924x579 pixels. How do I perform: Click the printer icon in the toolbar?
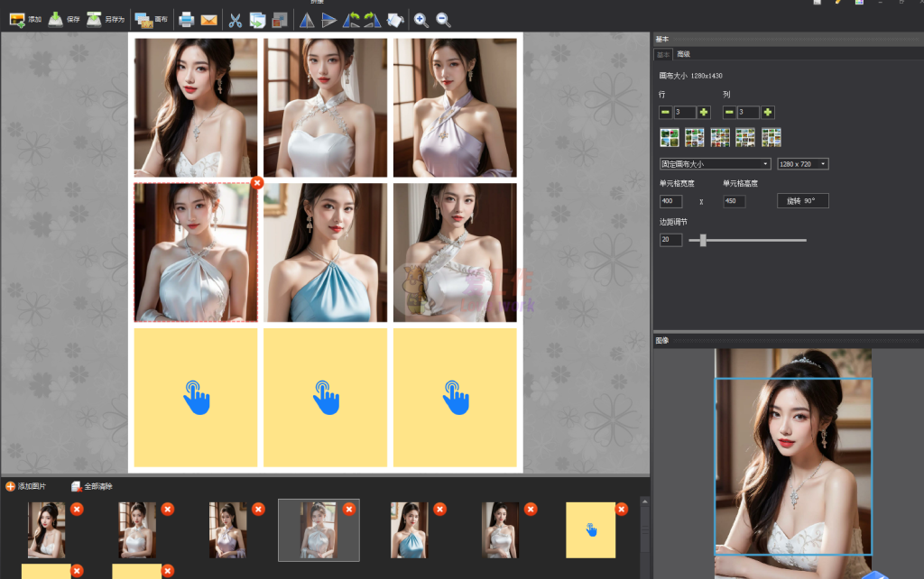(186, 19)
